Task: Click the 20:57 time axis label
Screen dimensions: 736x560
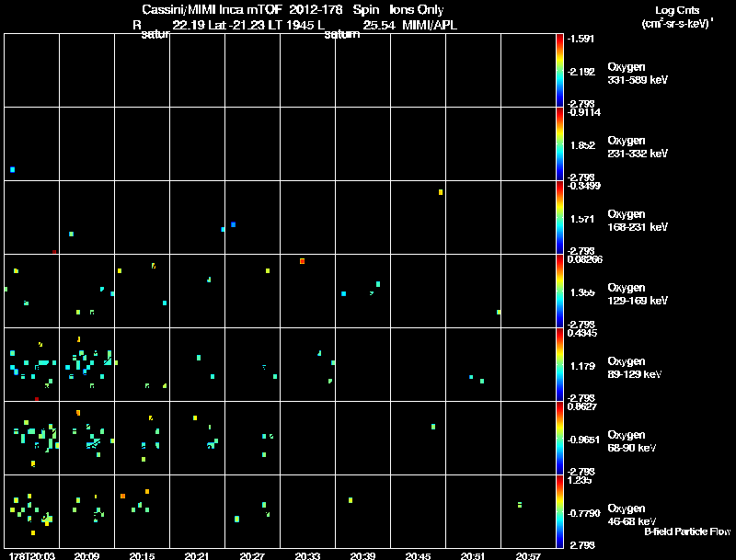Action: click(528, 555)
